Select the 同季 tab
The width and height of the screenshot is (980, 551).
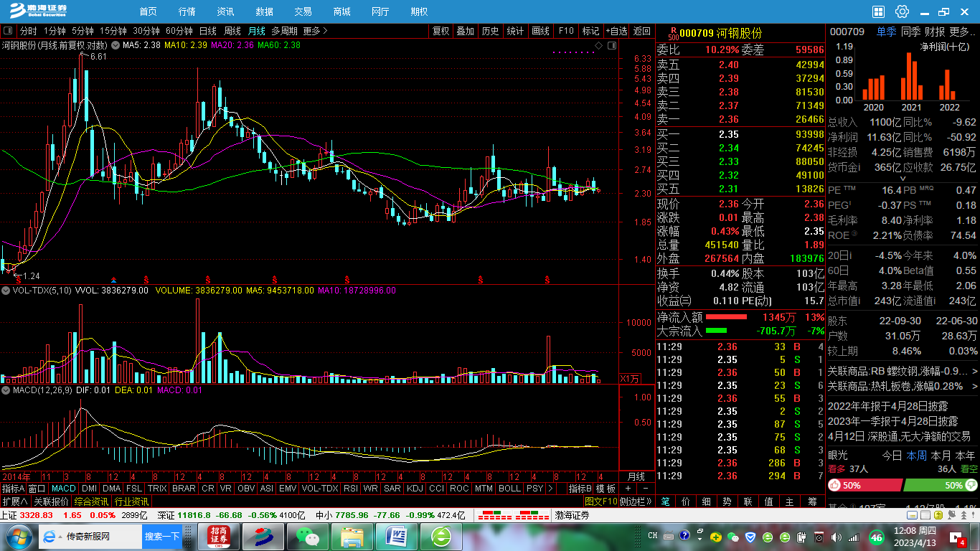(x=910, y=32)
